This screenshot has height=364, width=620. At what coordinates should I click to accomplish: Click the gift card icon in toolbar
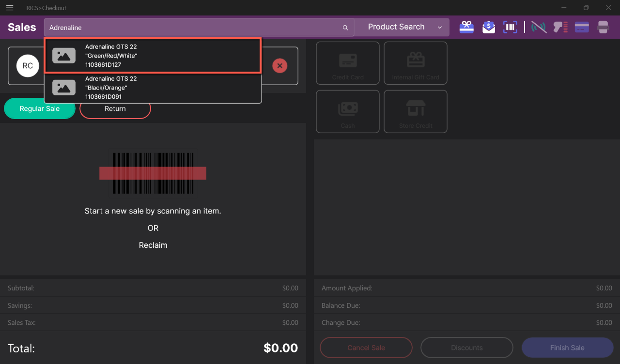pyautogui.click(x=466, y=27)
